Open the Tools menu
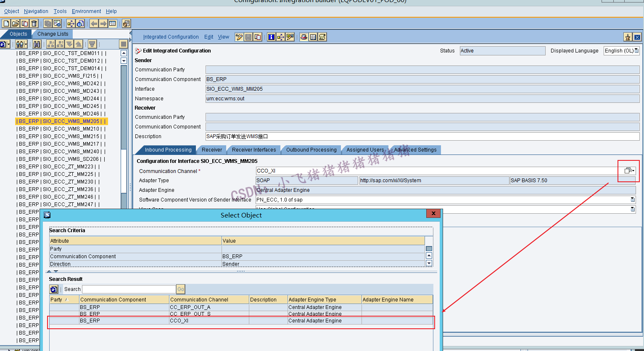644x351 pixels. pyautogui.click(x=60, y=11)
